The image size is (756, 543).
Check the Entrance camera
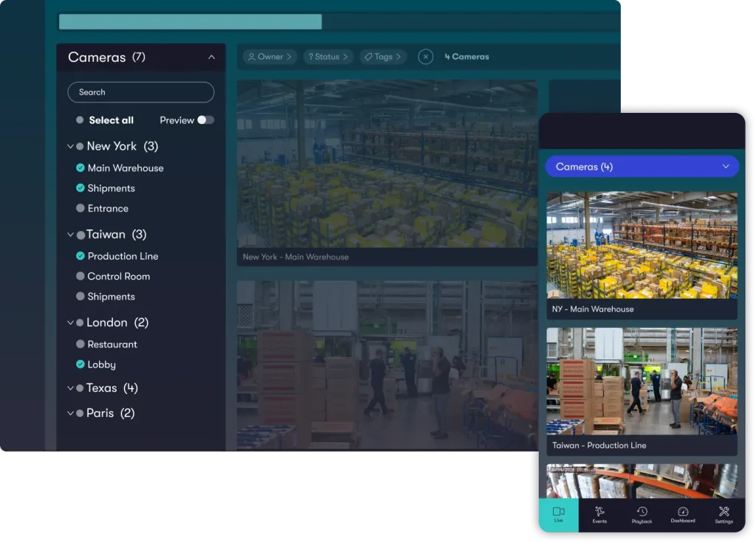click(80, 208)
